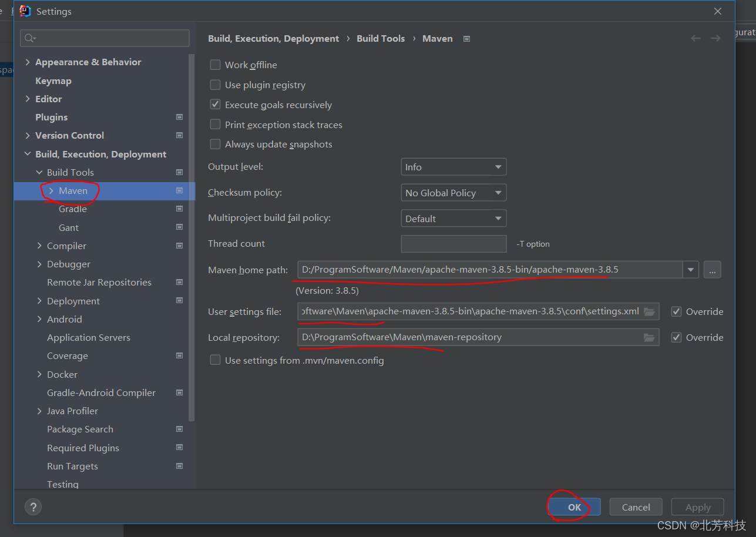Click the ellipsis browse button for Maven home

(712, 270)
